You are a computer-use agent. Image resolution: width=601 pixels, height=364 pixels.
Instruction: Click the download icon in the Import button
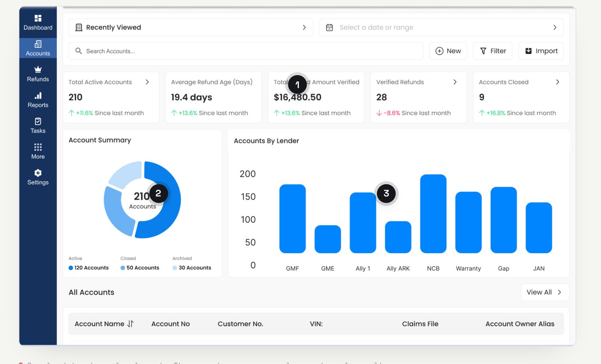click(528, 51)
